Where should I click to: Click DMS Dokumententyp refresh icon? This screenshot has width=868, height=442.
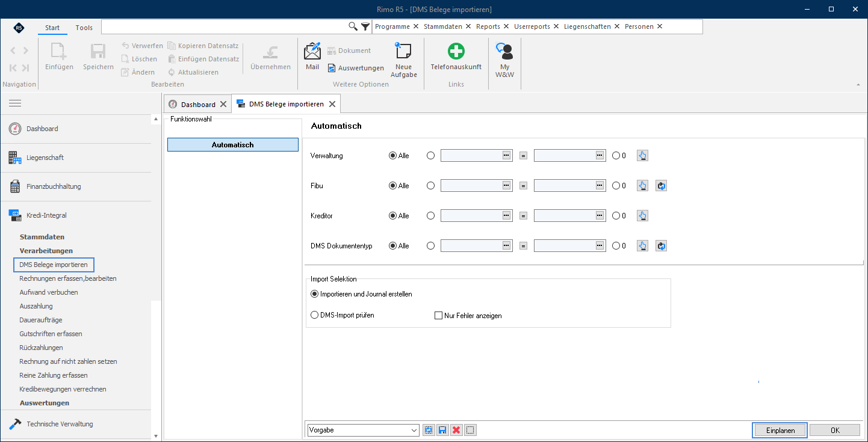(x=661, y=246)
